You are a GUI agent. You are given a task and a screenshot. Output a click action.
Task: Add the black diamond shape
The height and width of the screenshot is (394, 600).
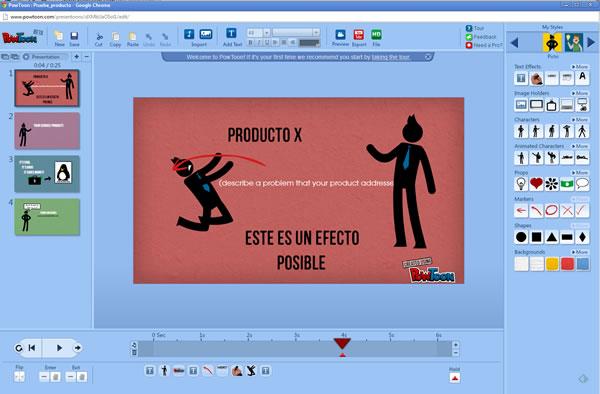(x=582, y=237)
